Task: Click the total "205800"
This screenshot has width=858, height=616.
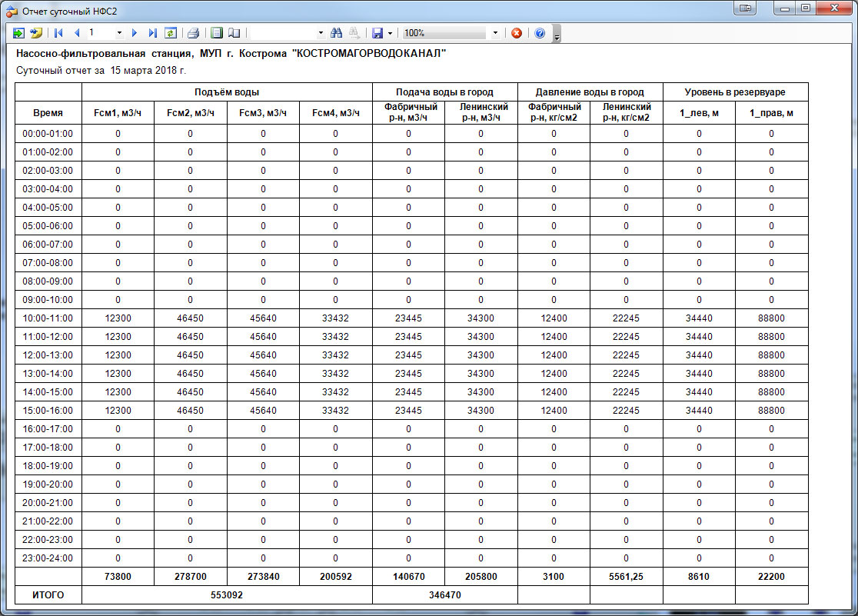Action: pos(481,577)
